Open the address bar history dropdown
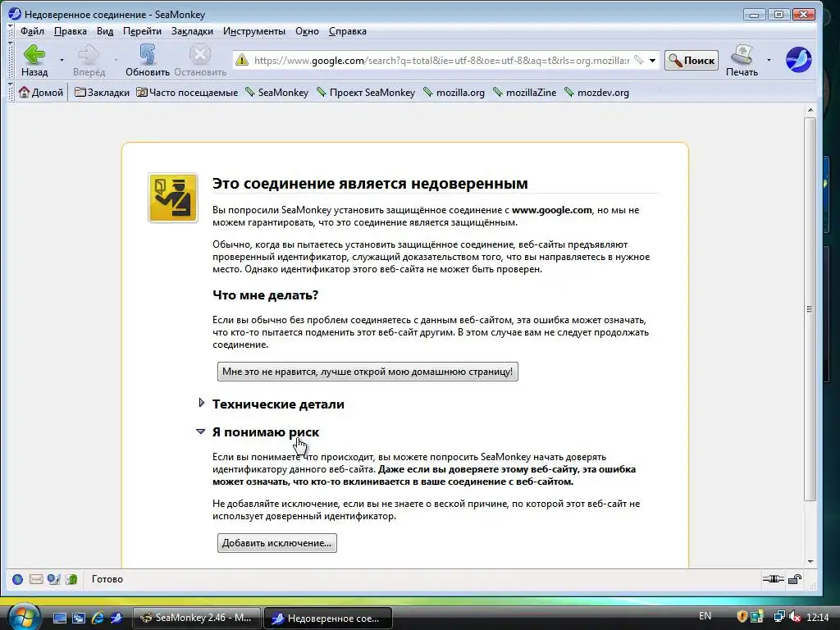Viewport: 840px width, 630px height. (x=652, y=61)
